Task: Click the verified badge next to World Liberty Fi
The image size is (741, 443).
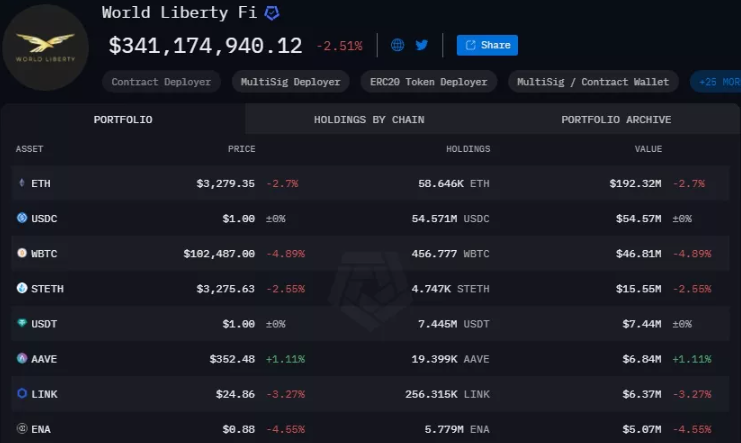Action: (271, 13)
